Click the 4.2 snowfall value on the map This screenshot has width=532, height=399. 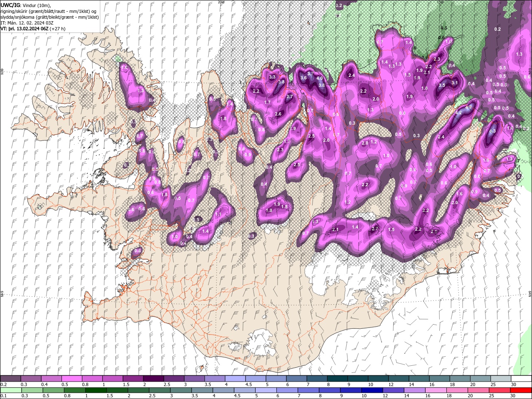(459, 113)
